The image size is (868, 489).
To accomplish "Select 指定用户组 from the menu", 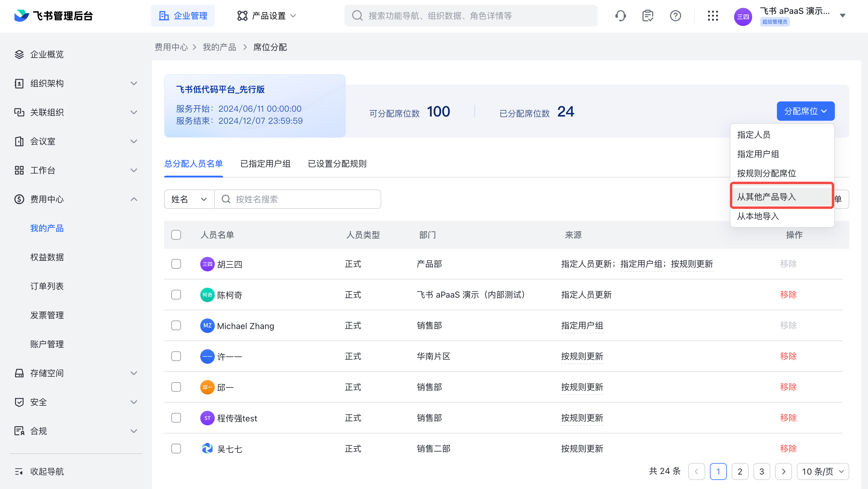I will coord(782,154).
